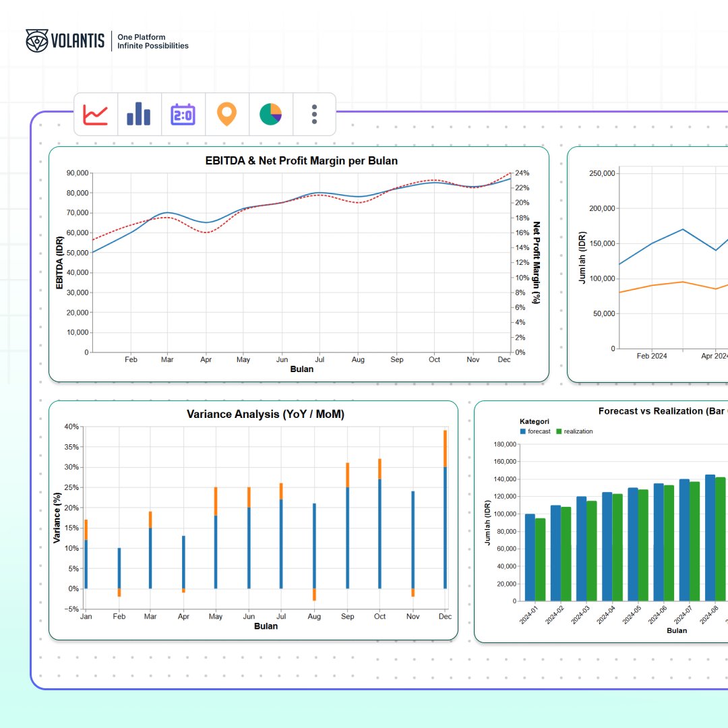Click the green realization legend swatch

coord(559,431)
